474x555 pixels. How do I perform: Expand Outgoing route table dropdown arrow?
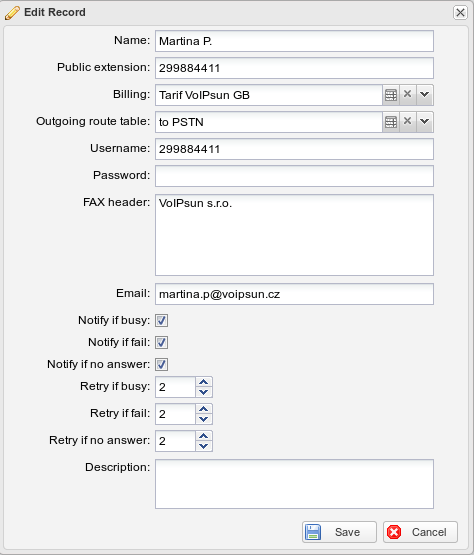pos(425,121)
